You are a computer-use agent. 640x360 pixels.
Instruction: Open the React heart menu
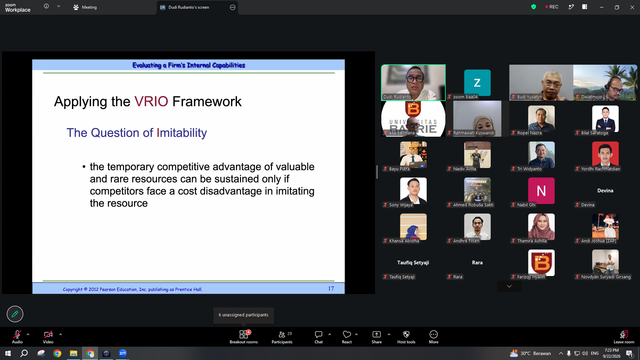click(x=347, y=337)
